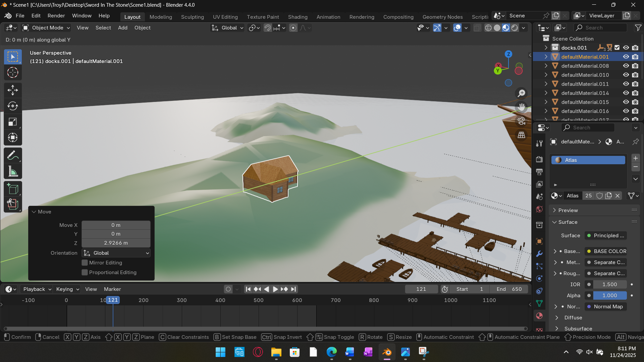The height and width of the screenshot is (362, 644).
Task: Toggle viewport overlays button
Action: [457, 28]
